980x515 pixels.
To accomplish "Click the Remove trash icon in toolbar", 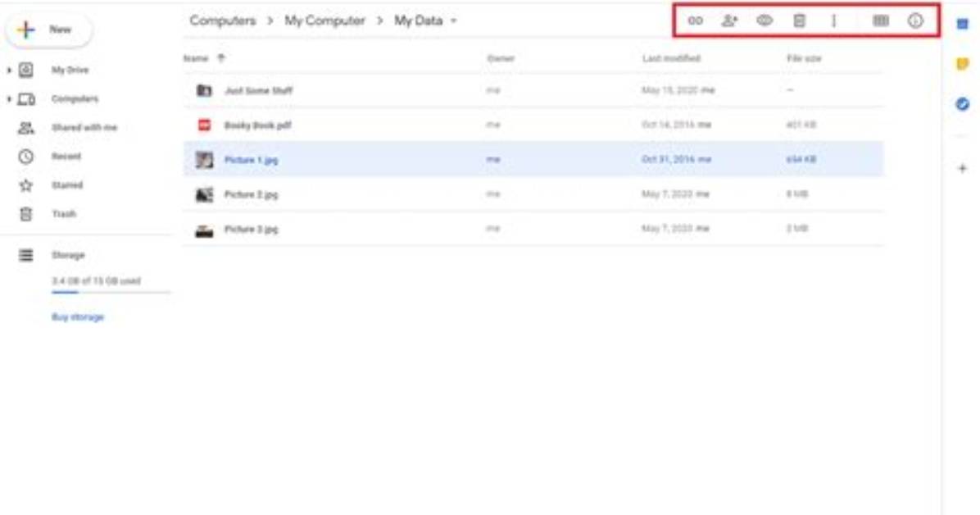I will (x=799, y=21).
